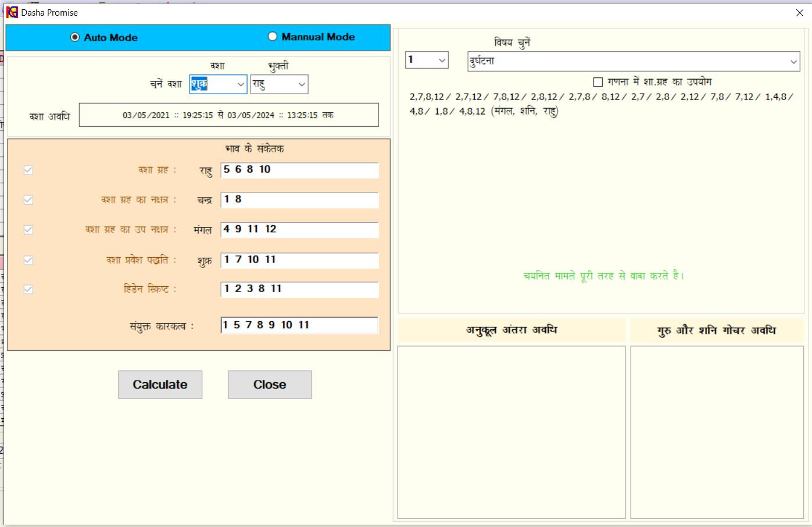Viewport: 812px width, 527px height.
Task: Click the राहु significators field 5 6 8 10
Action: pyautogui.click(x=299, y=170)
